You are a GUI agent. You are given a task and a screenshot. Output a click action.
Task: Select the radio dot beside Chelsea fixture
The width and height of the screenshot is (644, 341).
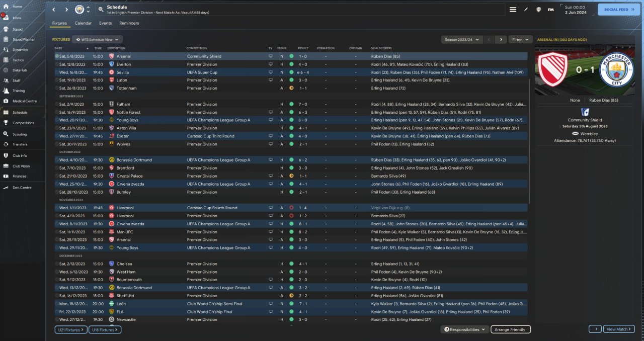(57, 264)
